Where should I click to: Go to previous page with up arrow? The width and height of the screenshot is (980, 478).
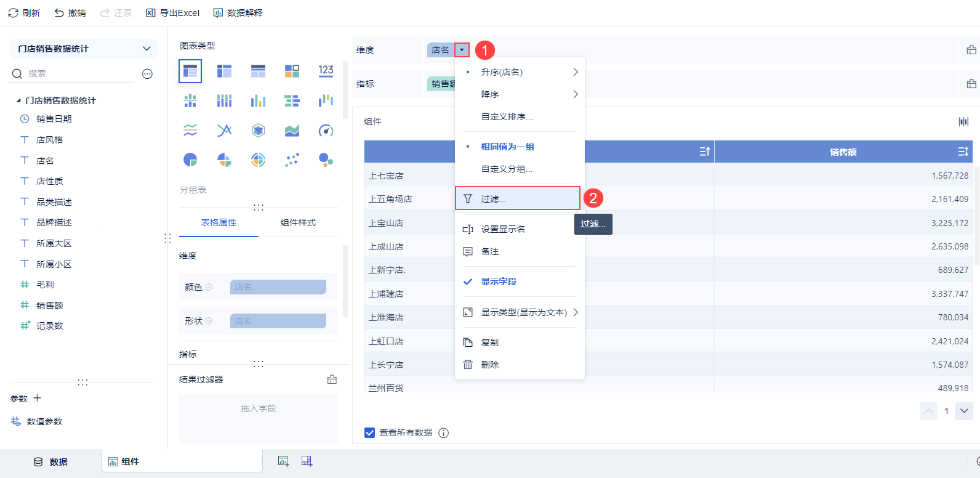(929, 411)
